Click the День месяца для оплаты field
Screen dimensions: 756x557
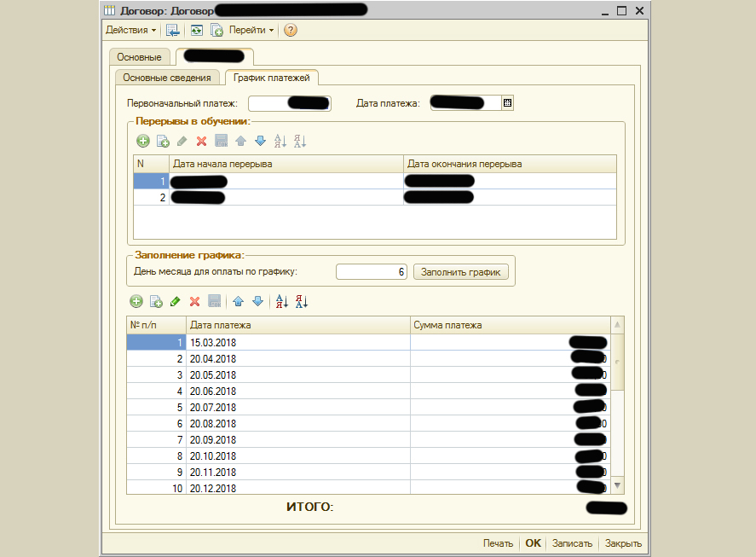pyautogui.click(x=371, y=272)
